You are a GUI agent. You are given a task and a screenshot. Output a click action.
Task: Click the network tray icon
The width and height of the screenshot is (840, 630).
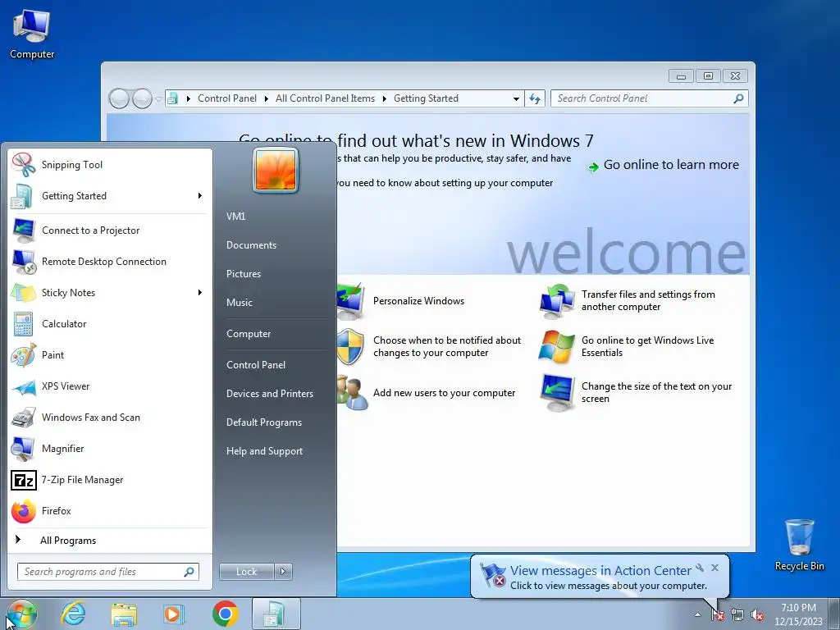click(x=737, y=615)
